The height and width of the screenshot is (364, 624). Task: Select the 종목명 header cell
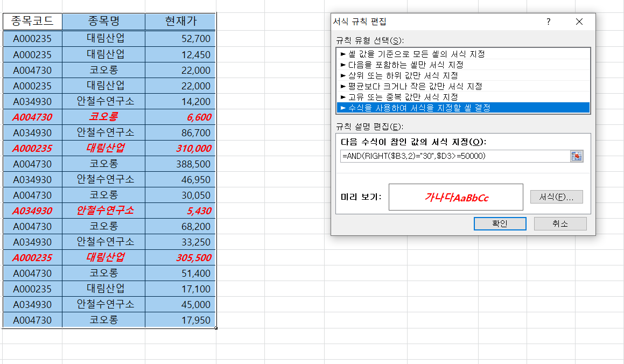pos(103,22)
